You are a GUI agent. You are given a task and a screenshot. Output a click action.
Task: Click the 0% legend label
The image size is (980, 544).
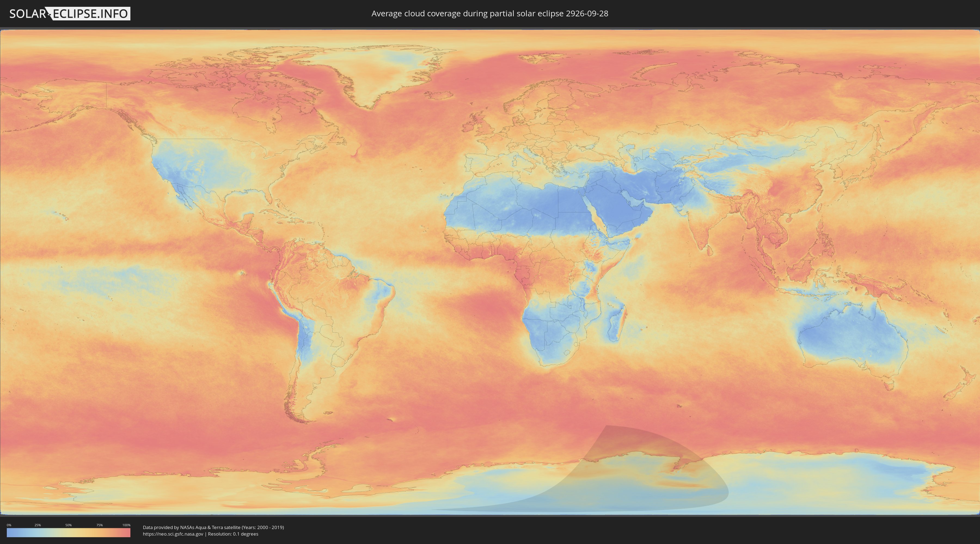pos(9,525)
